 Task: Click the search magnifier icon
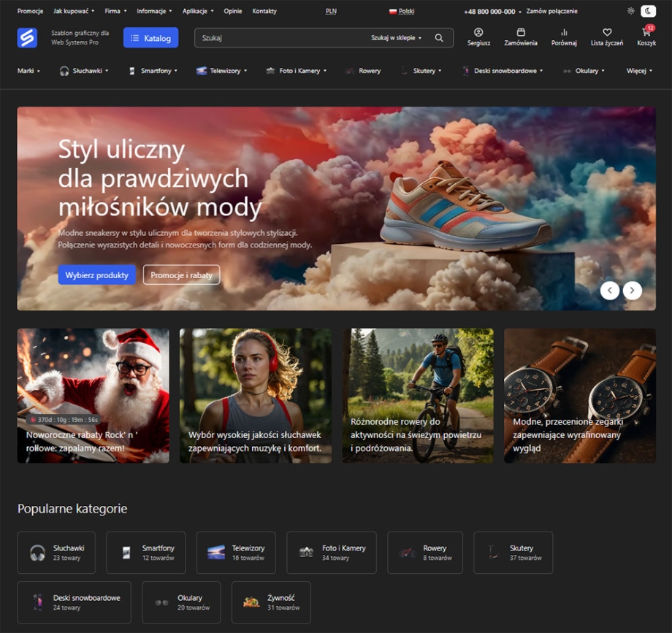(x=439, y=38)
